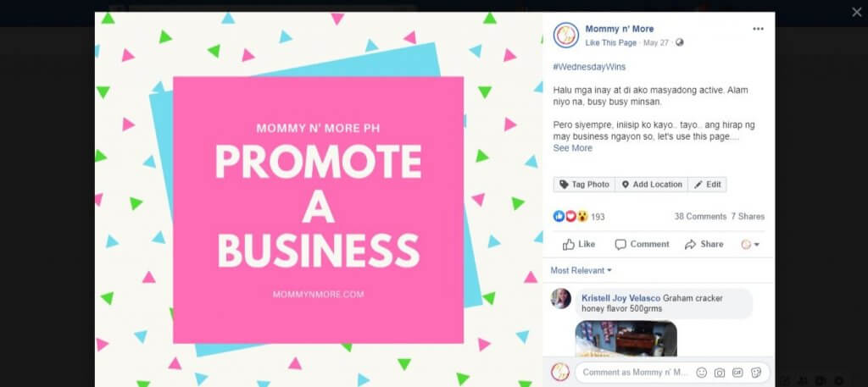
Task: Click the Add Location button
Action: [652, 185]
